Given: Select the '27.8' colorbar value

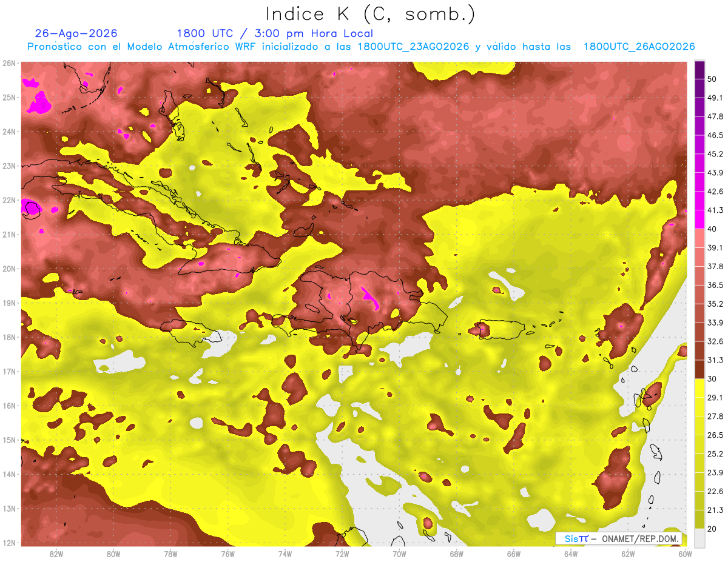Looking at the screenshot, I should (x=715, y=416).
